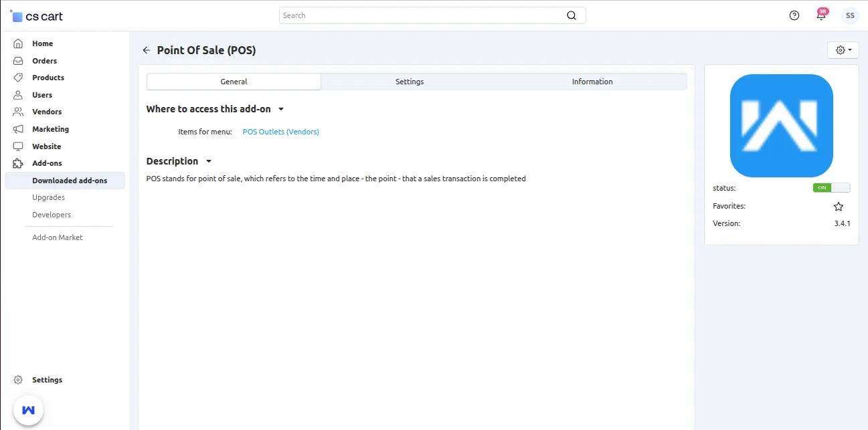Click the 'Items for menu:' label
Viewport: 868px width, 430px height.
point(205,132)
